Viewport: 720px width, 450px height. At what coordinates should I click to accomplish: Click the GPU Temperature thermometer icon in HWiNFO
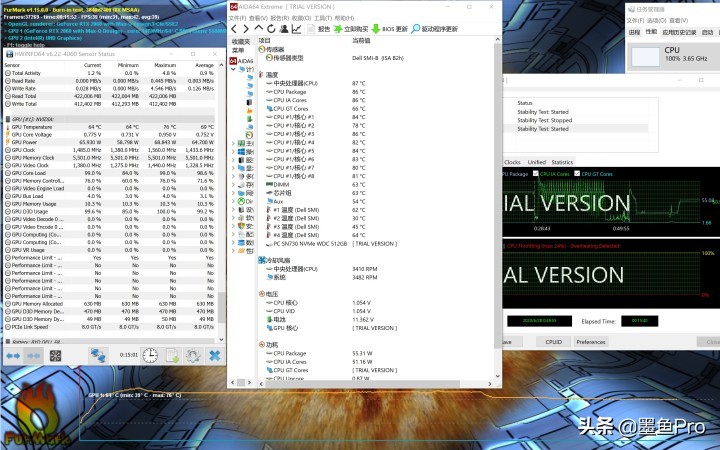coord(8,127)
